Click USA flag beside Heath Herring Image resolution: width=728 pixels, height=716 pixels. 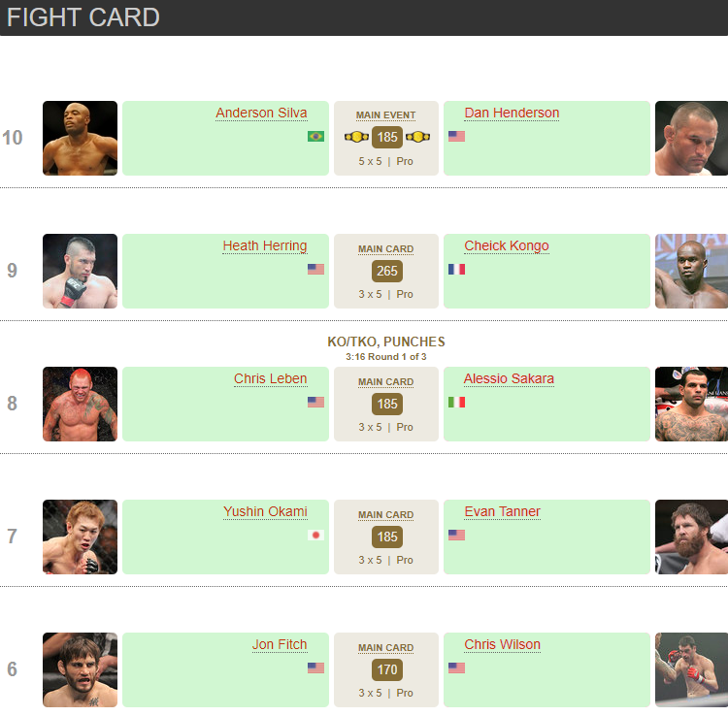pos(315,269)
